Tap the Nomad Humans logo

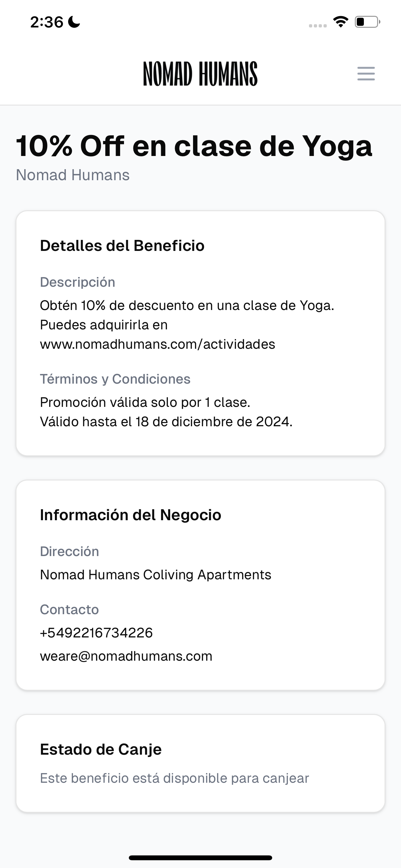tap(200, 73)
